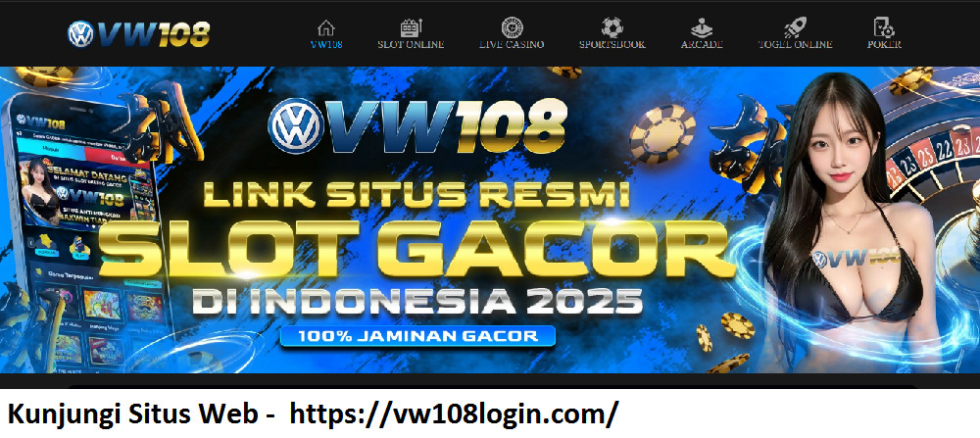Click the LINK SITUS RESMI text
The image size is (980, 438).
[416, 194]
